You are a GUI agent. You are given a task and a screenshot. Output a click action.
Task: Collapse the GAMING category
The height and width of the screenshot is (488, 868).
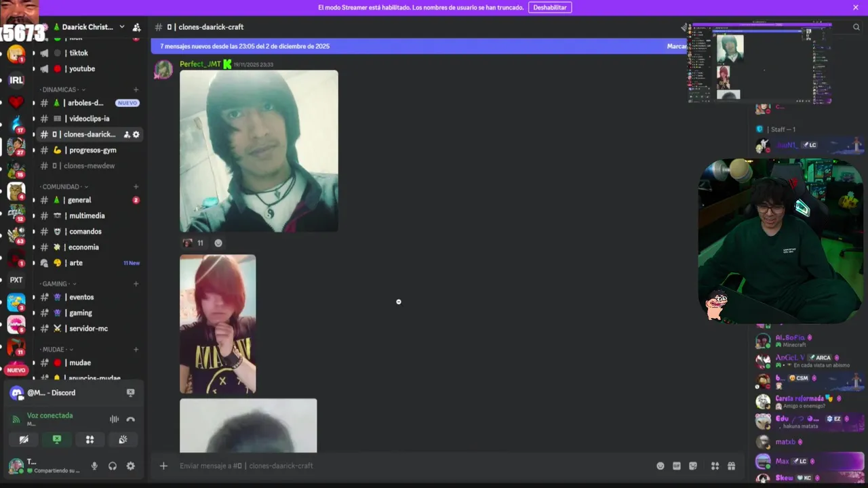pos(58,283)
